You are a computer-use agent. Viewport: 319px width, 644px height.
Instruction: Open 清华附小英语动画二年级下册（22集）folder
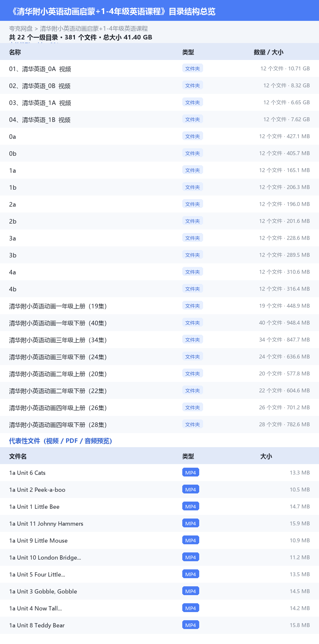tap(58, 391)
